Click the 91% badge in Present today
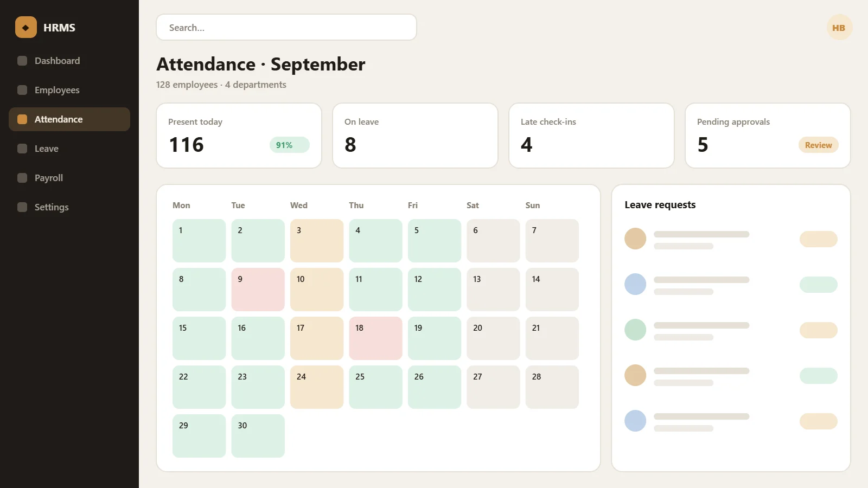The width and height of the screenshot is (868, 488). click(289, 145)
